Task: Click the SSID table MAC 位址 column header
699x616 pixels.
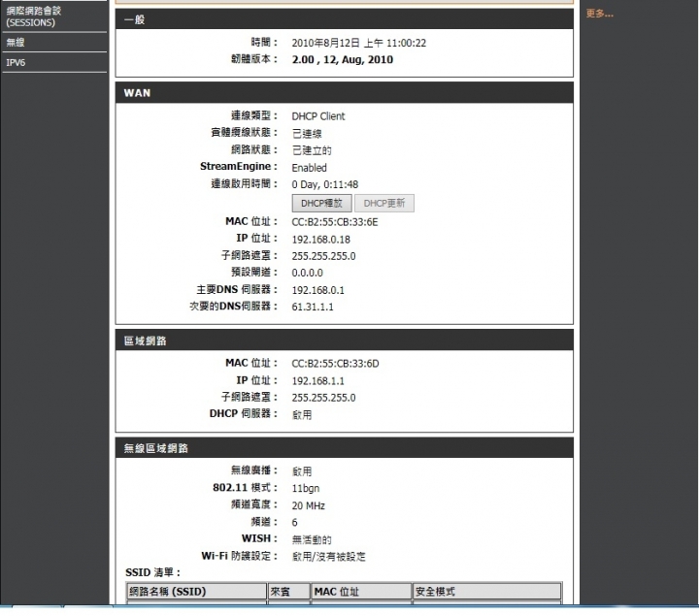Action: click(361, 592)
